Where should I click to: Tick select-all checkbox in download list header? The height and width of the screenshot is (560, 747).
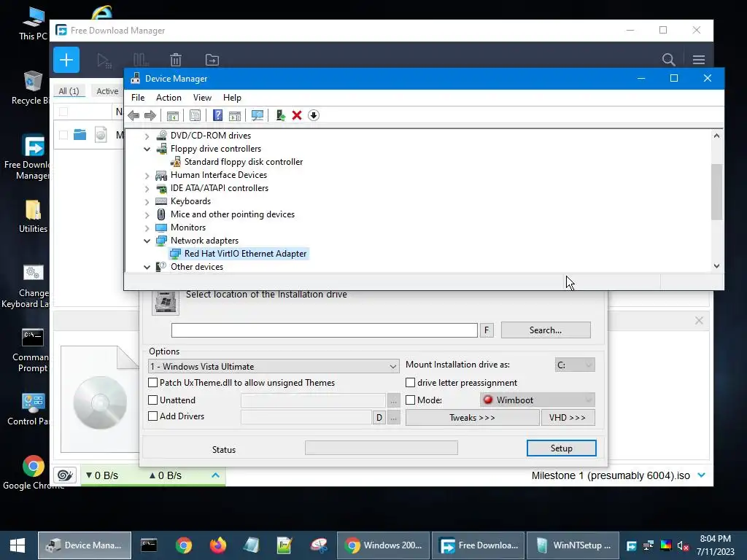63,112
